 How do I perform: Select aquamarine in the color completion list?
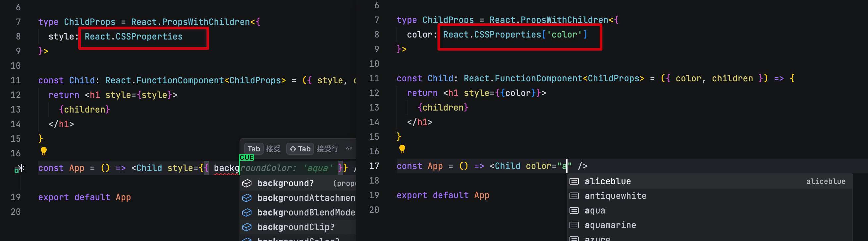710,225
